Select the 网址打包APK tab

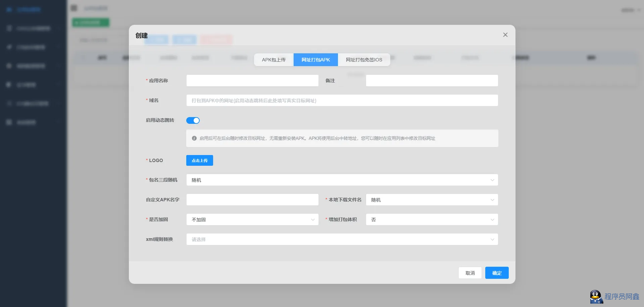(x=315, y=60)
